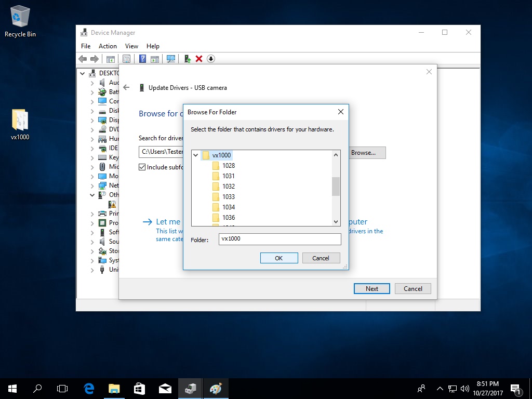Click the Folder name input field
This screenshot has height=399, width=532.
(x=280, y=239)
